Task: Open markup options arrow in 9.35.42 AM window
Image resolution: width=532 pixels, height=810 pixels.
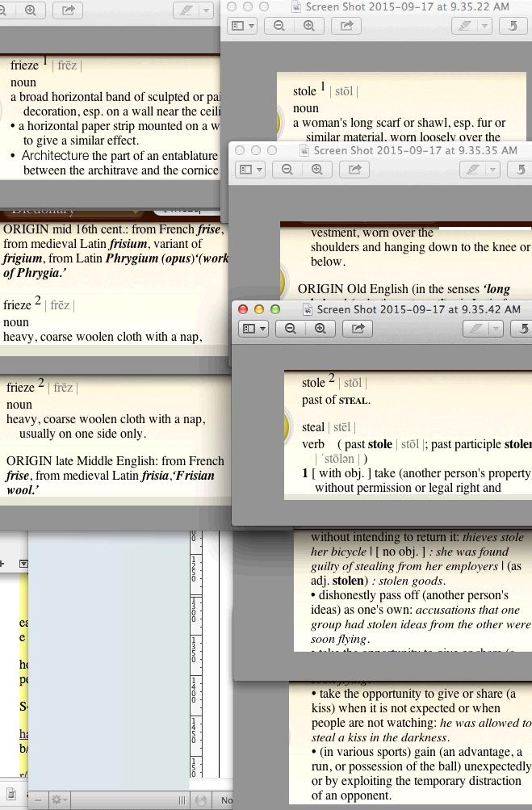Action: click(496, 329)
